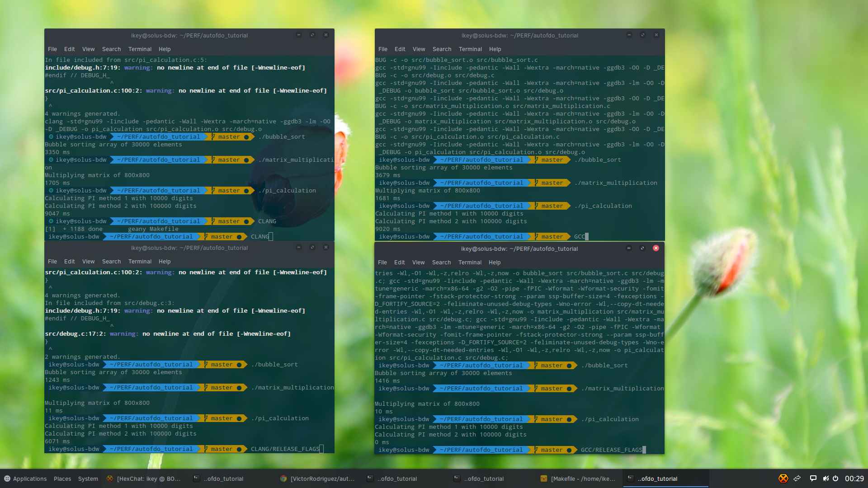Click the '1243 ms' bubble sort result line
The width and height of the screenshot is (868, 488).
point(57,380)
